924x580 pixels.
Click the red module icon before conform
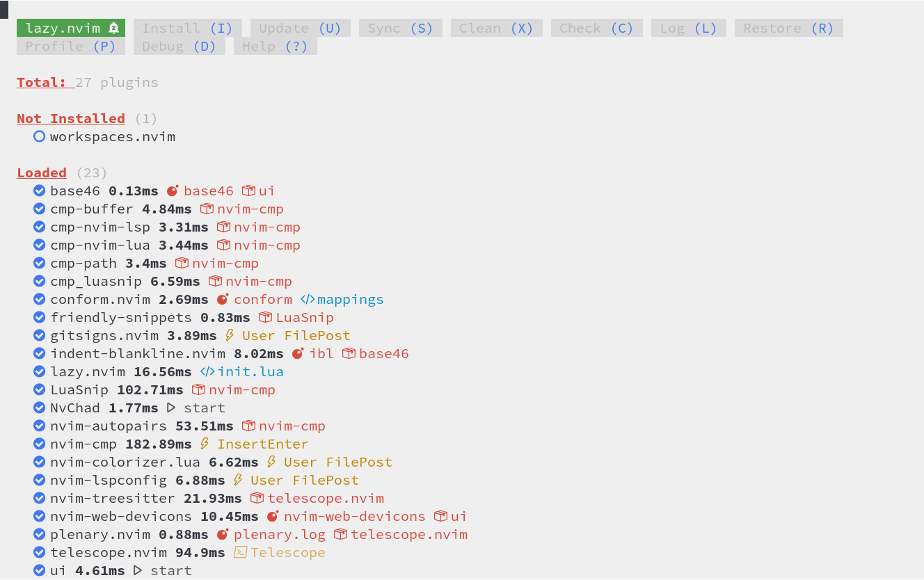point(223,299)
